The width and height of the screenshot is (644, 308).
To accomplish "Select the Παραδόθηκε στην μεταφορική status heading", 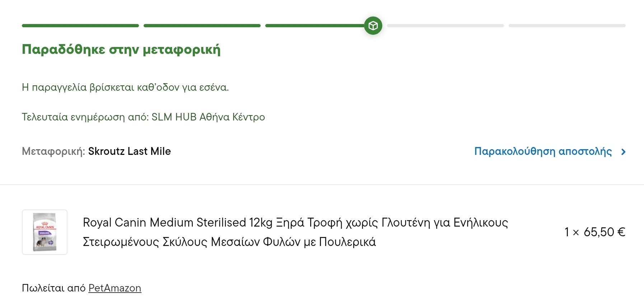I will (x=121, y=49).
